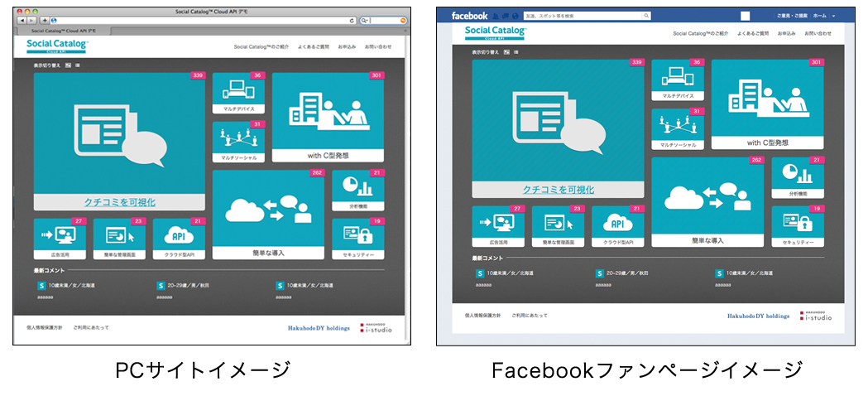Open the 分析機能 tile on the Facebook page

click(x=798, y=178)
